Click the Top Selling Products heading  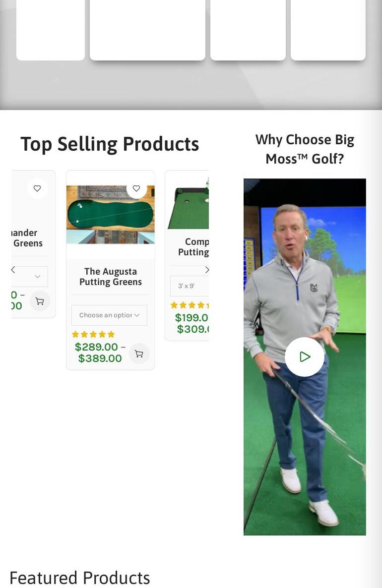110,144
